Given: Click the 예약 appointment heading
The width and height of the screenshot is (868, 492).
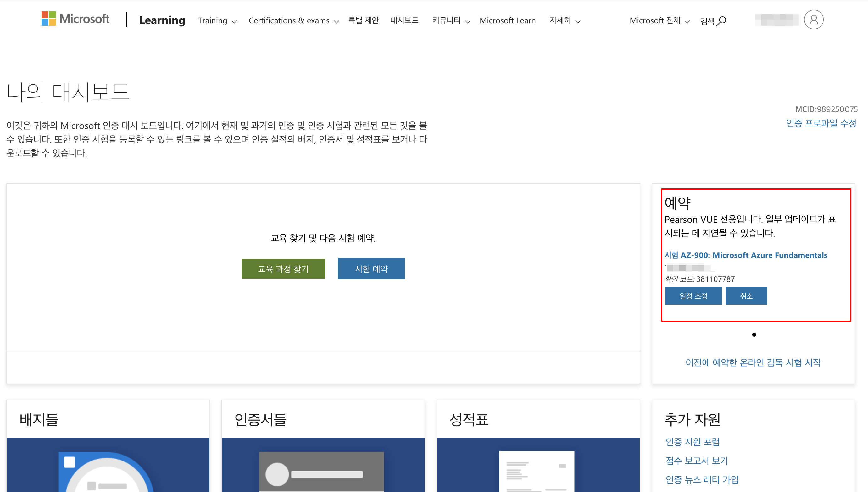Looking at the screenshot, I should point(677,203).
